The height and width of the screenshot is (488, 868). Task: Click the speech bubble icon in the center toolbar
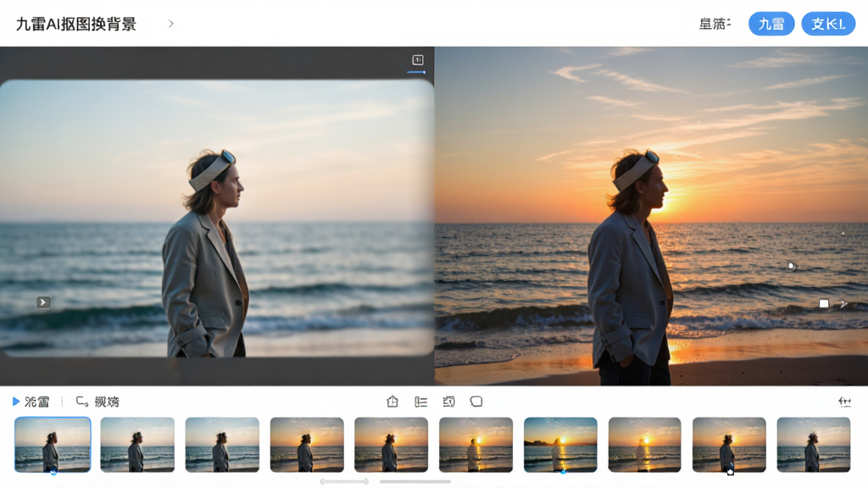point(476,401)
